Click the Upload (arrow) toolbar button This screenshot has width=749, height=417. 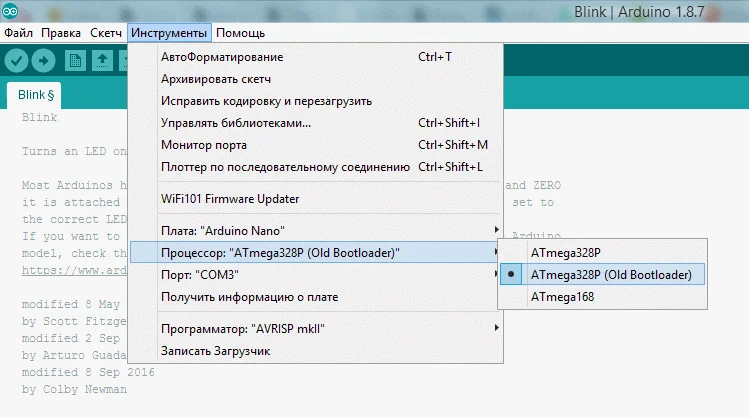click(43, 61)
